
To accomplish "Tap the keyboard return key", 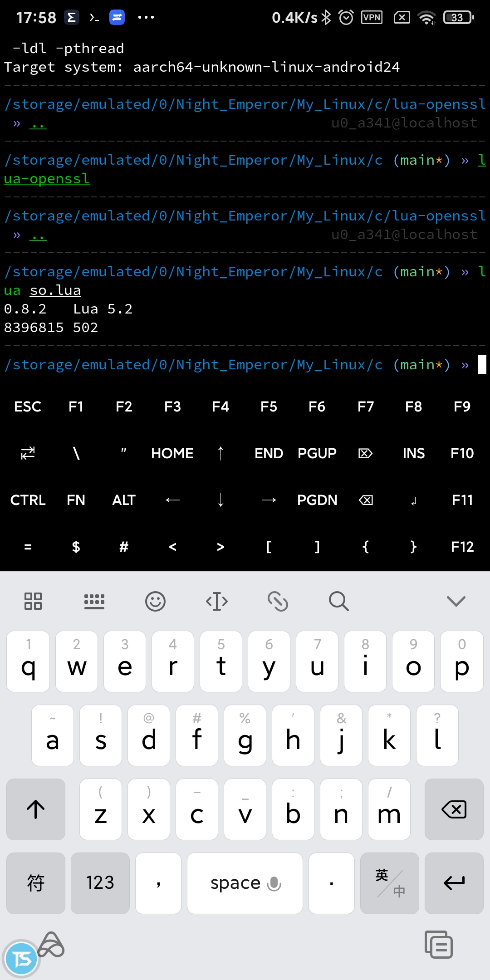I will pos(454,883).
